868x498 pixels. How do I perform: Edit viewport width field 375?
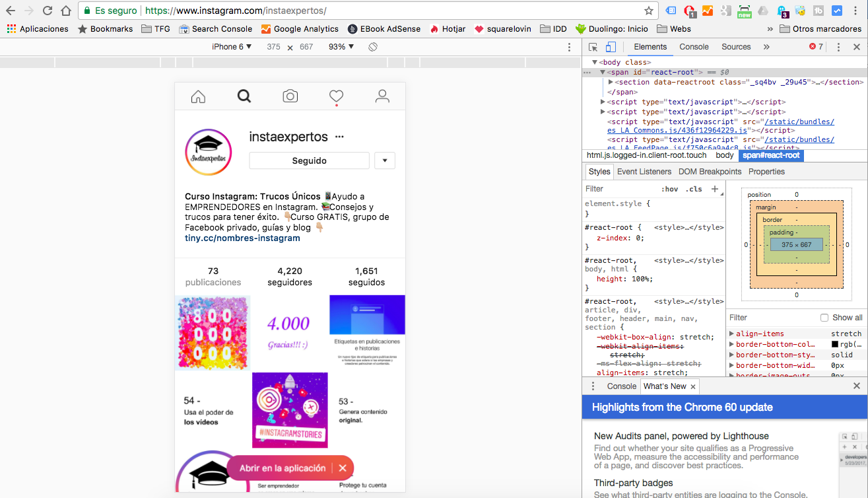pos(273,47)
